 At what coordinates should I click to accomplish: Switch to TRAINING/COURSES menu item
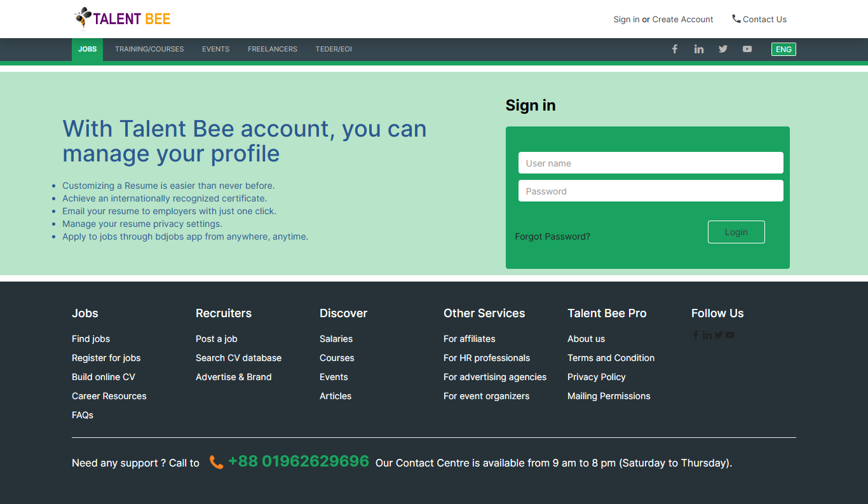point(149,49)
